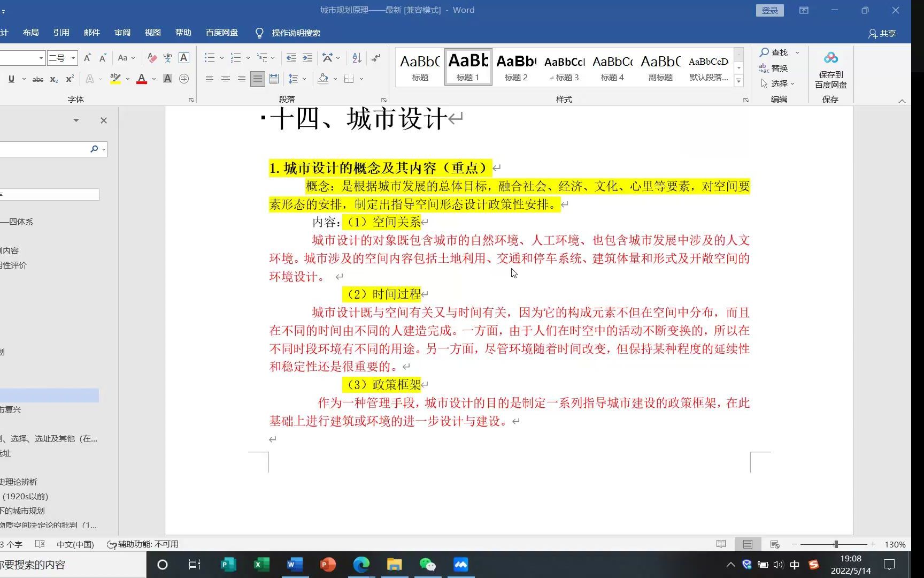Increase font size with the grow font icon
The height and width of the screenshot is (578, 924).
click(x=87, y=58)
